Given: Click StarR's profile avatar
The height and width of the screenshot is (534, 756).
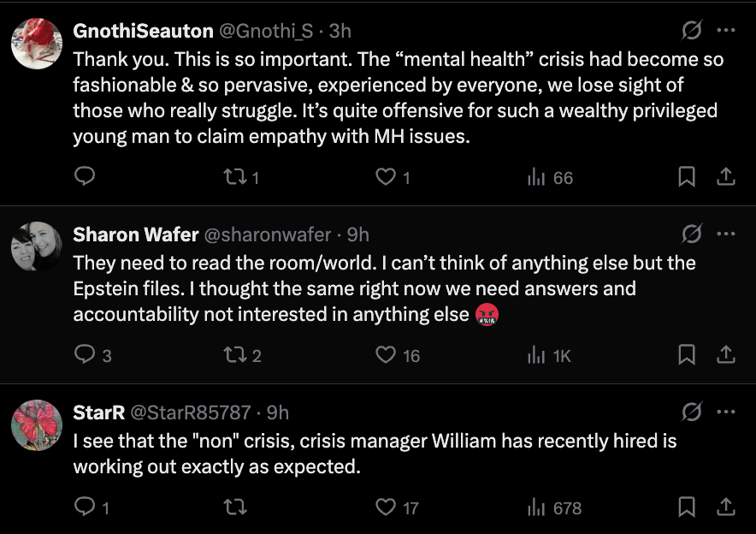Looking at the screenshot, I should 37,425.
